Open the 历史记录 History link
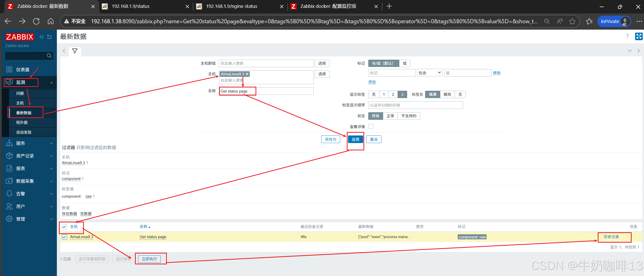 pos(611,237)
